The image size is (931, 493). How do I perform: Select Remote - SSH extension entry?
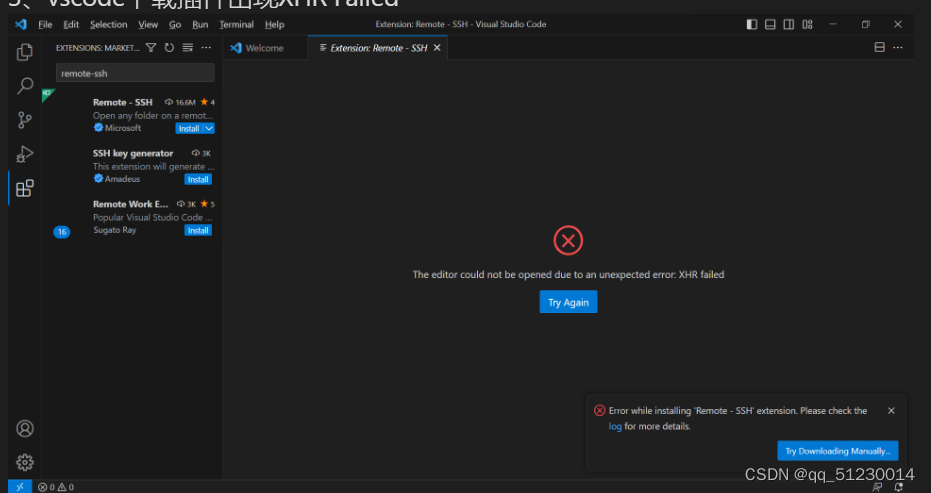pos(132,115)
